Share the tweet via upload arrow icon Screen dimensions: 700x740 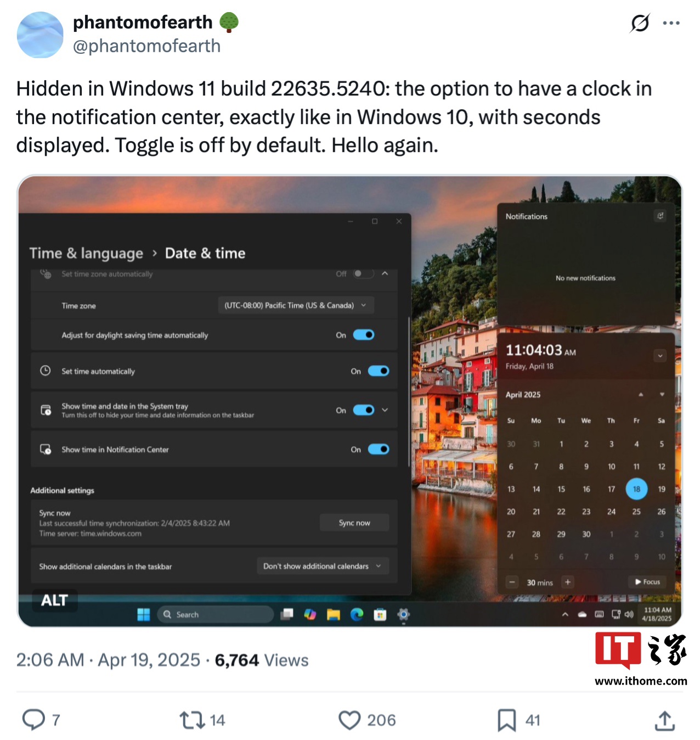(x=665, y=720)
